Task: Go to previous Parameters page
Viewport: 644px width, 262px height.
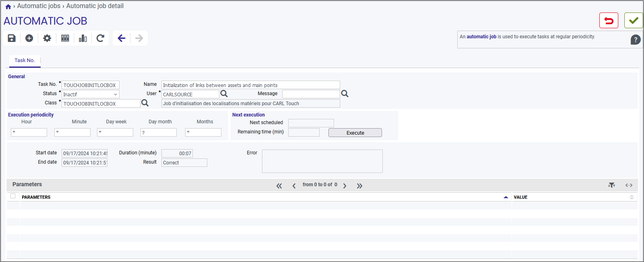Action: 294,186
